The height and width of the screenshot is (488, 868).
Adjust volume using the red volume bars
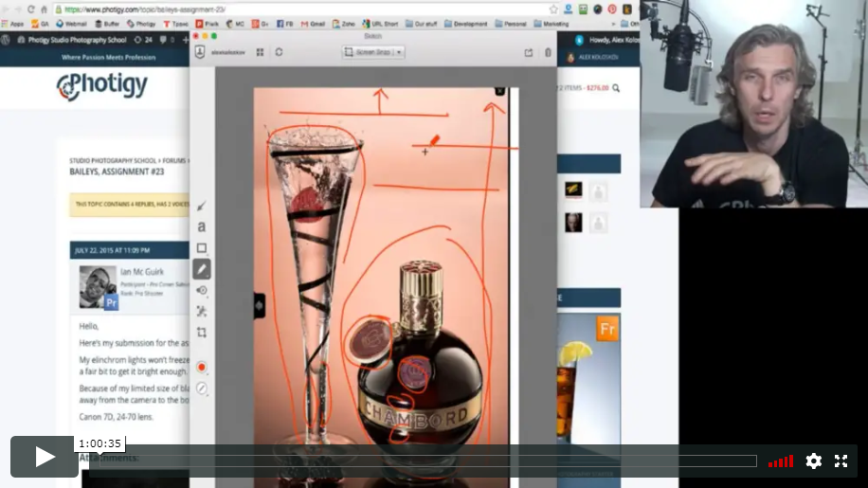pos(781,461)
